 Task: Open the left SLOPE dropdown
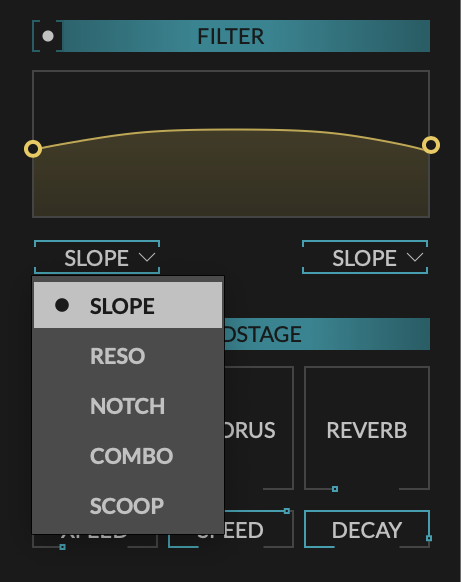97,257
